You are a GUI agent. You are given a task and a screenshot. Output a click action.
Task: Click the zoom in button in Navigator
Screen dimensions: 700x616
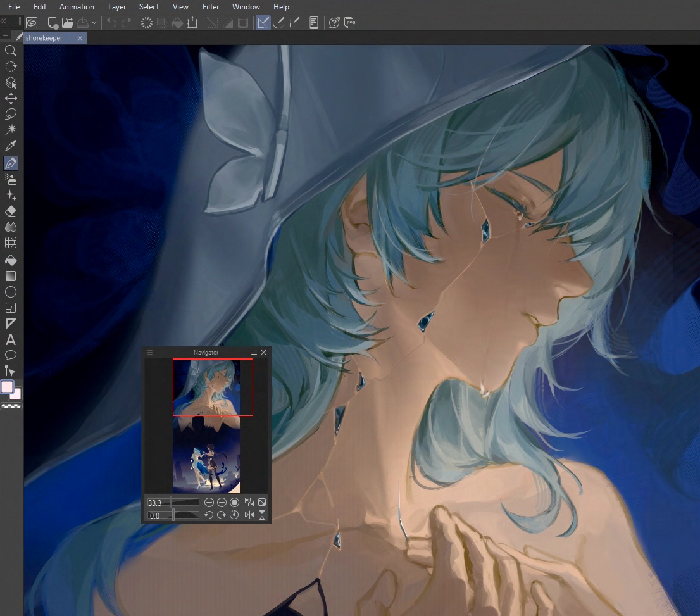[222, 502]
